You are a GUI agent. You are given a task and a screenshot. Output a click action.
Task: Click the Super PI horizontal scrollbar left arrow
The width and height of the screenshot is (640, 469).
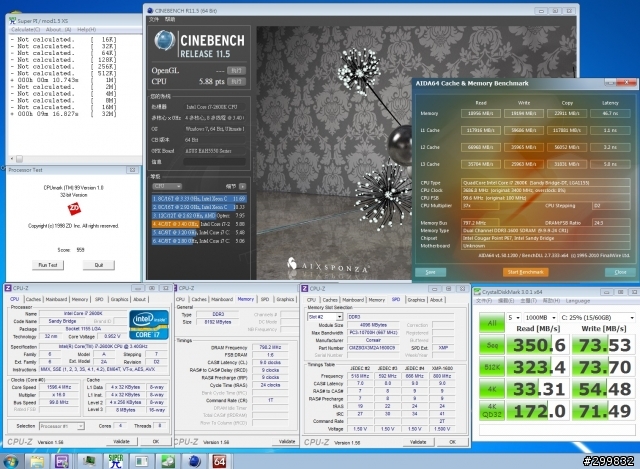pos(12,159)
